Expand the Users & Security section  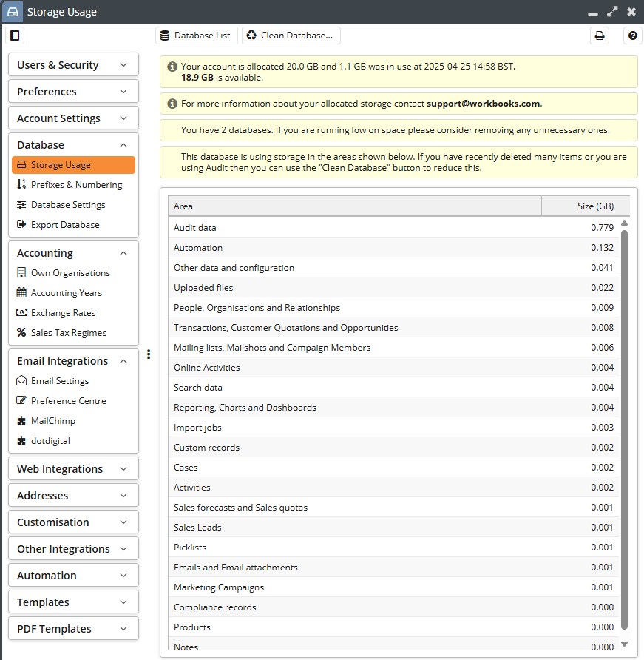(x=74, y=65)
